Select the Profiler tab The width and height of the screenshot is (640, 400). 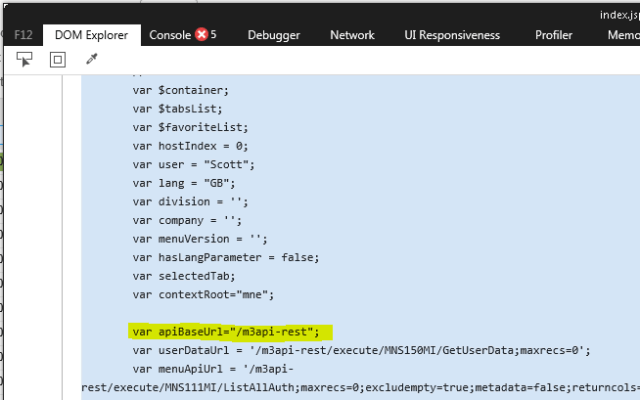pyautogui.click(x=553, y=35)
